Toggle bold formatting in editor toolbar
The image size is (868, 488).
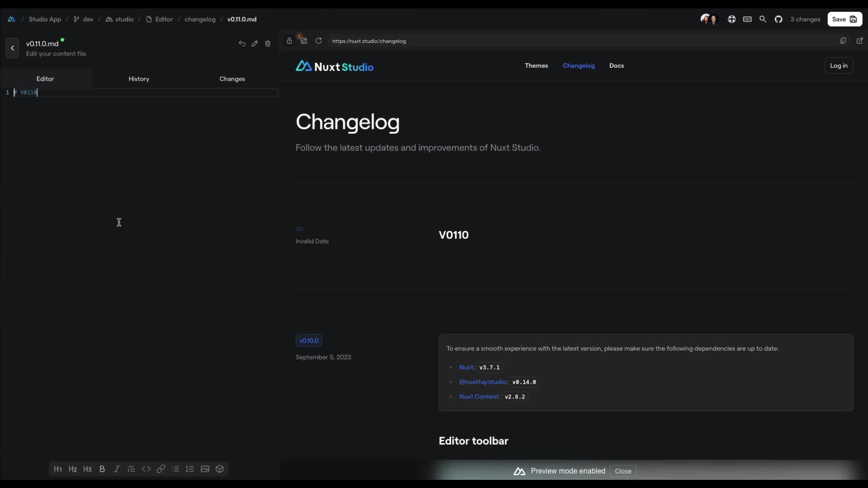tap(102, 469)
